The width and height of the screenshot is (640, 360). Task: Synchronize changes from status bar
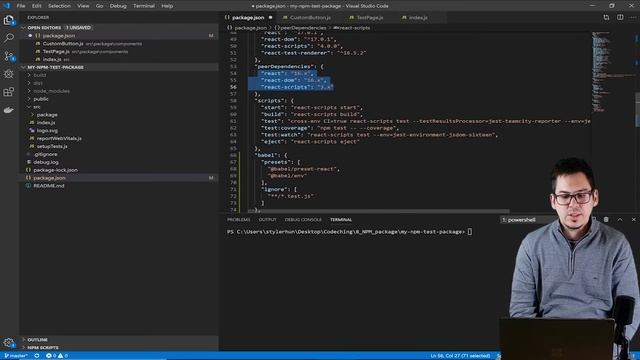coord(37,356)
